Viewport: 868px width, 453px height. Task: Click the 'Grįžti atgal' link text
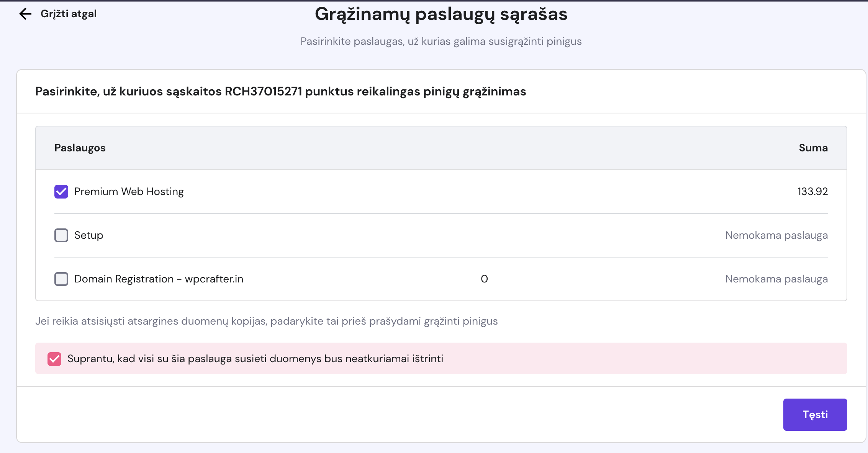[69, 14]
